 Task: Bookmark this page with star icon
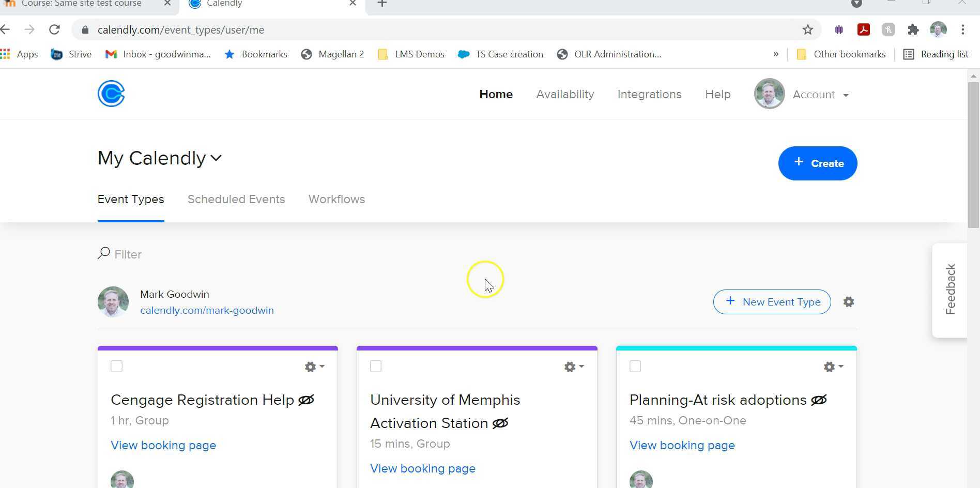tap(808, 30)
